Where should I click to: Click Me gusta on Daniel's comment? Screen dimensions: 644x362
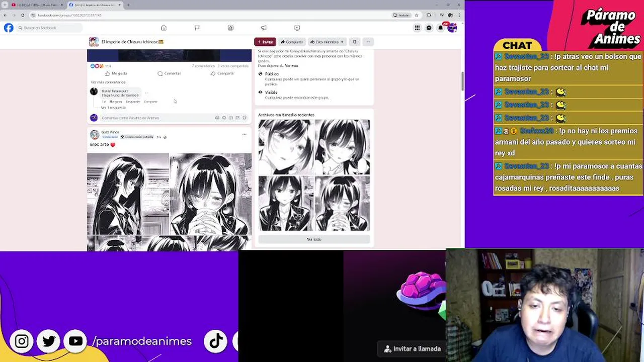tap(116, 102)
